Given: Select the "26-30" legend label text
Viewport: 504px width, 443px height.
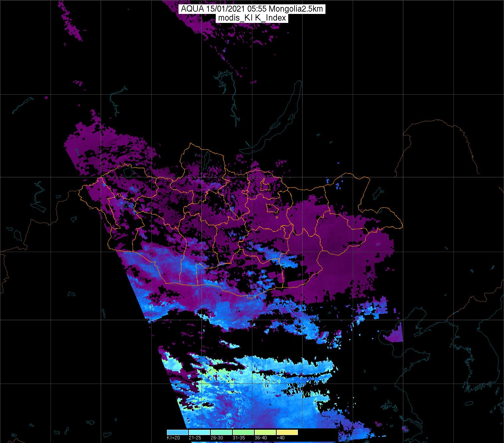Looking at the screenshot, I should pyautogui.click(x=217, y=438).
